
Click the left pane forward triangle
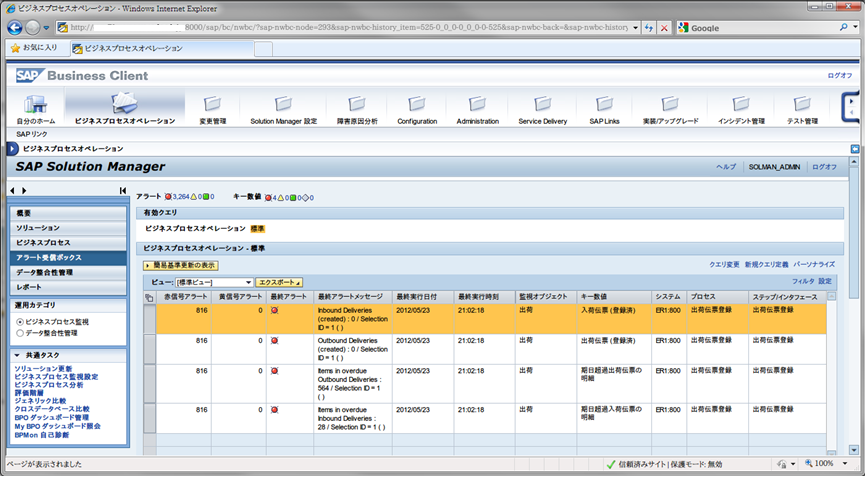click(x=24, y=190)
